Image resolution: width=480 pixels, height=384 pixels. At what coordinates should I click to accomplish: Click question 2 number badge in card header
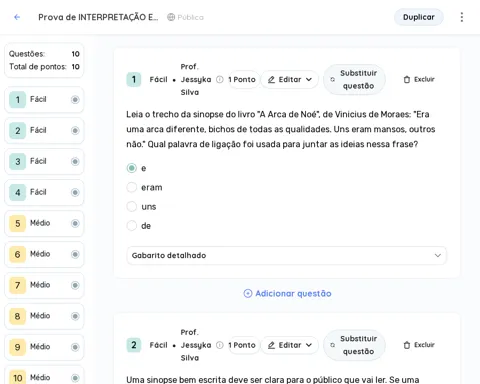[x=134, y=345]
